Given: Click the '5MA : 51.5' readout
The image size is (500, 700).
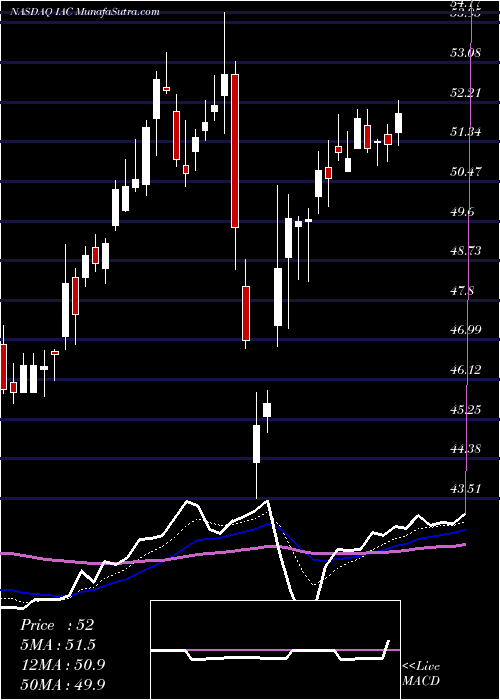Looking at the screenshot, I should (58, 645).
